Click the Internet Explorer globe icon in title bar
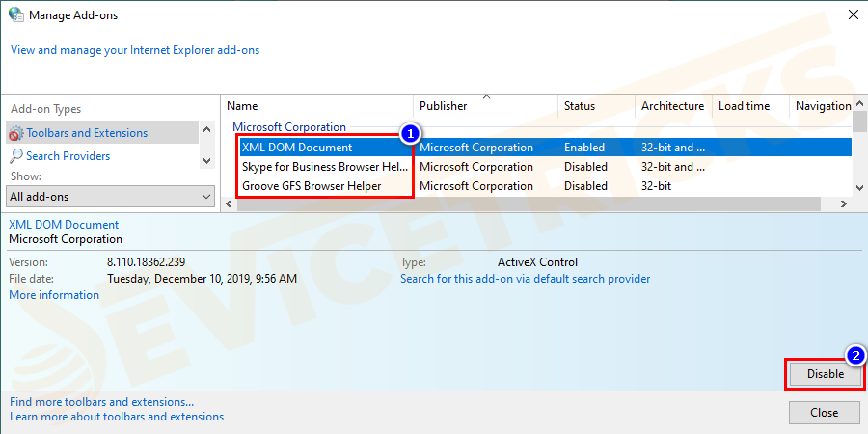Image resolution: width=868 pixels, height=434 pixels. [16, 14]
